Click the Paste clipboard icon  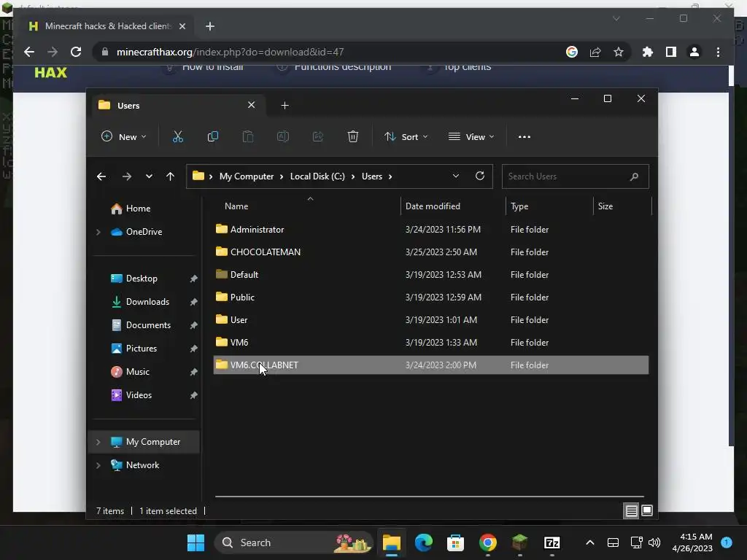(x=248, y=136)
